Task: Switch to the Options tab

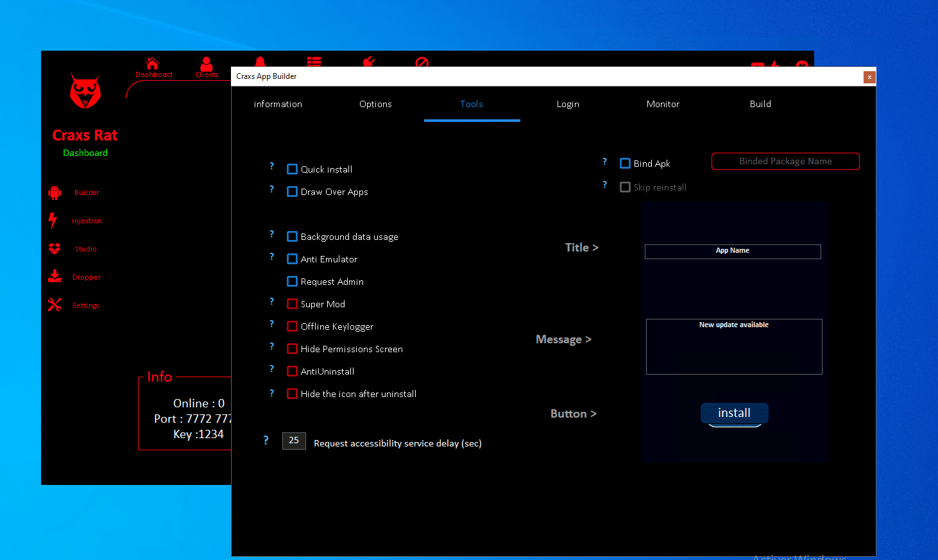Action: coord(375,104)
